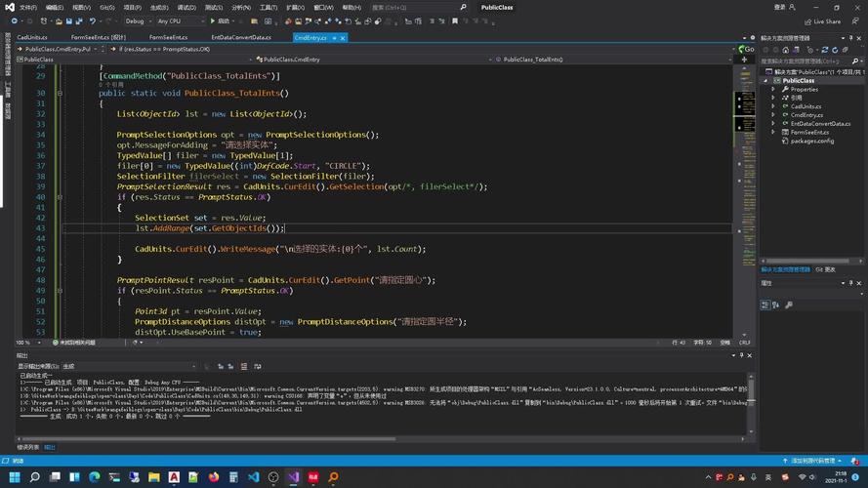The height and width of the screenshot is (488, 868).
Task: Open the feedback icon beside Live Share
Action: point(855,21)
